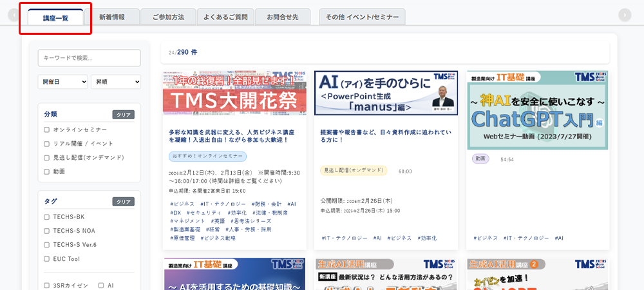
Task: Click the #セキュリティ hashtag link
Action: (x=204, y=213)
